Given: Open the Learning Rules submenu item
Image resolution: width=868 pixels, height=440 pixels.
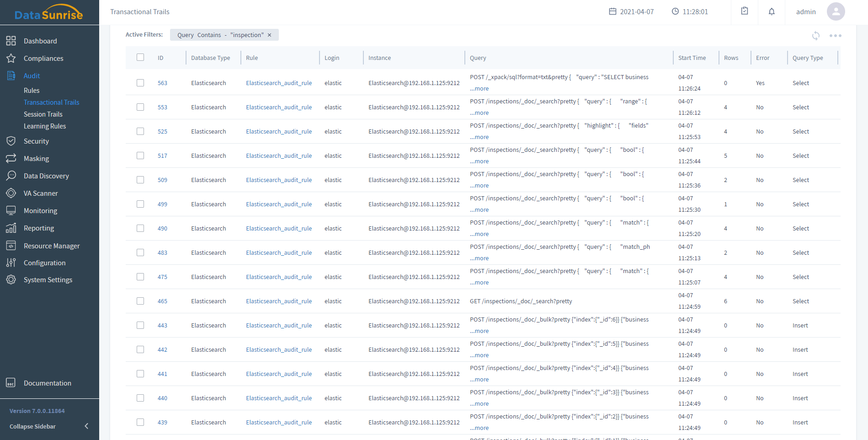Looking at the screenshot, I should point(45,126).
